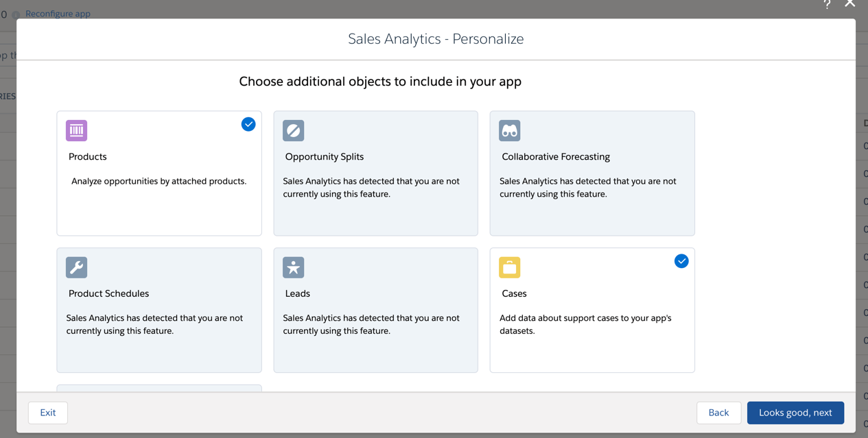Click the Opportunity Splits not-using-feature message
The image size is (868, 438).
(371, 188)
